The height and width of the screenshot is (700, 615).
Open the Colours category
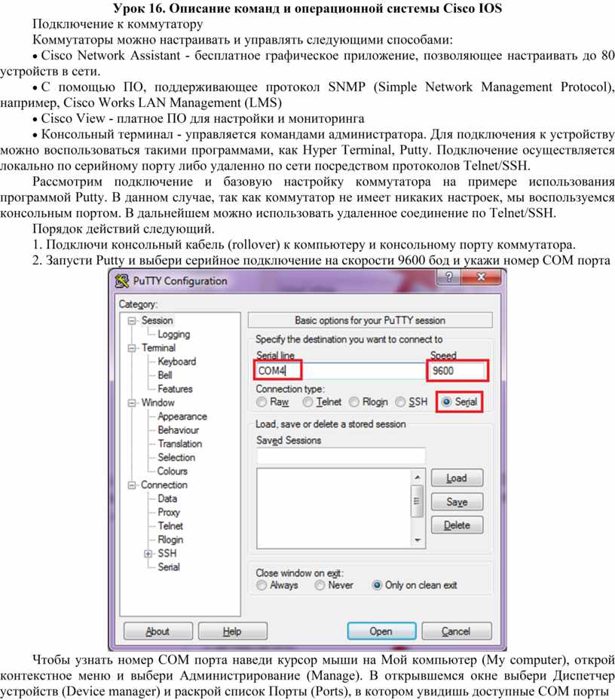173,471
